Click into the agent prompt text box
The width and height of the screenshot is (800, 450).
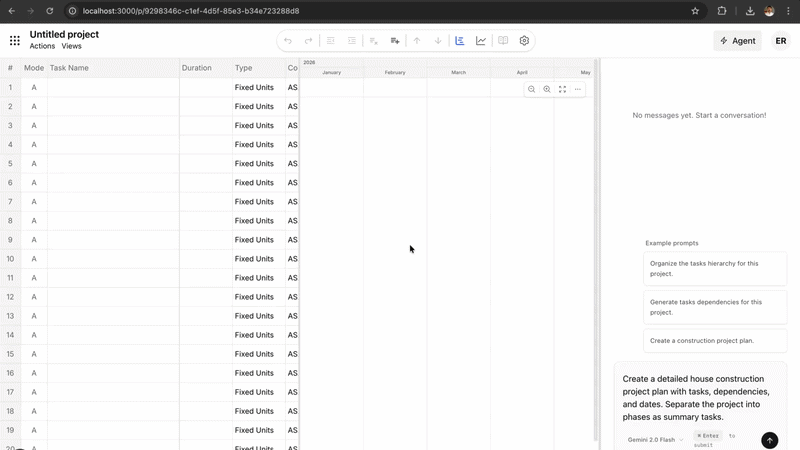coord(700,398)
